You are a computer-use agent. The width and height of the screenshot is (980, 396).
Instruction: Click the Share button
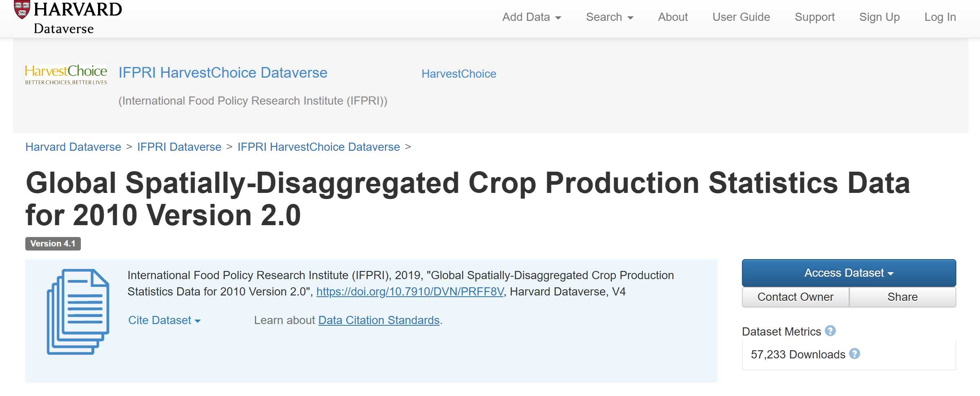pyautogui.click(x=903, y=297)
